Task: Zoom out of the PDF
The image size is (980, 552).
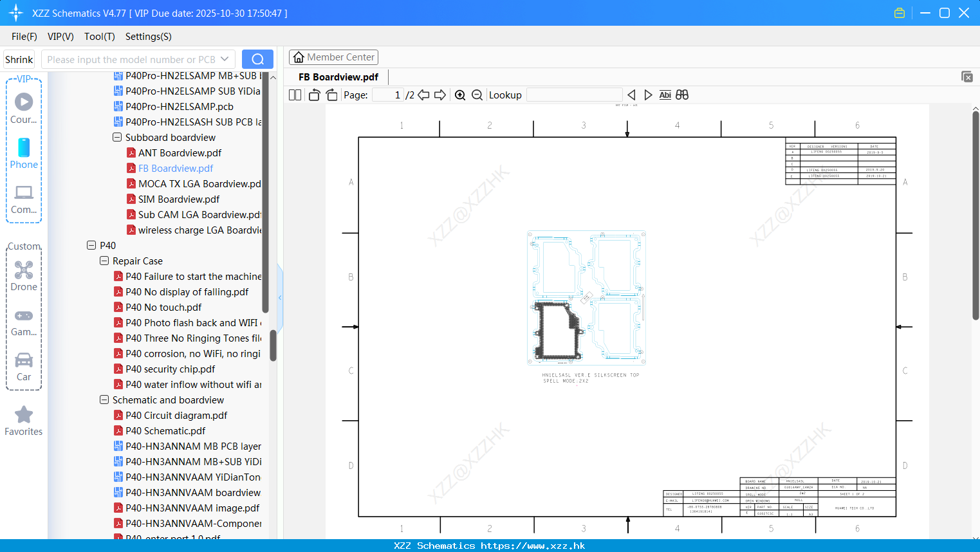Action: pos(477,95)
